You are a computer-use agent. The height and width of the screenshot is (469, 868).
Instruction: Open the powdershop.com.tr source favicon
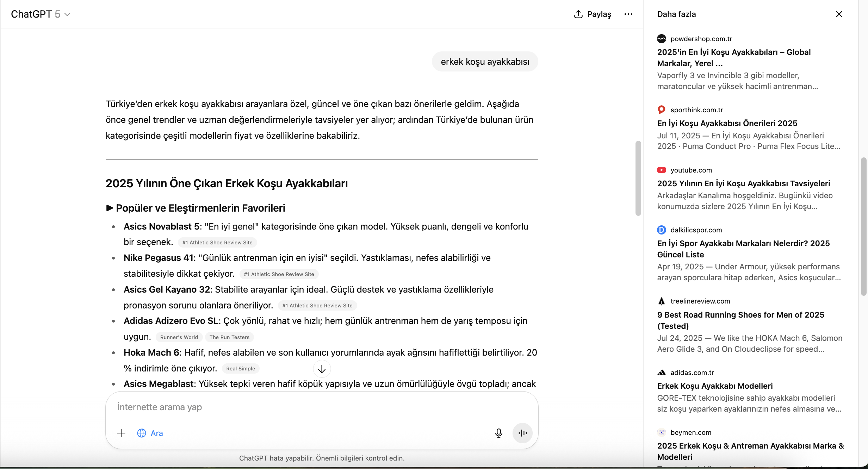662,39
